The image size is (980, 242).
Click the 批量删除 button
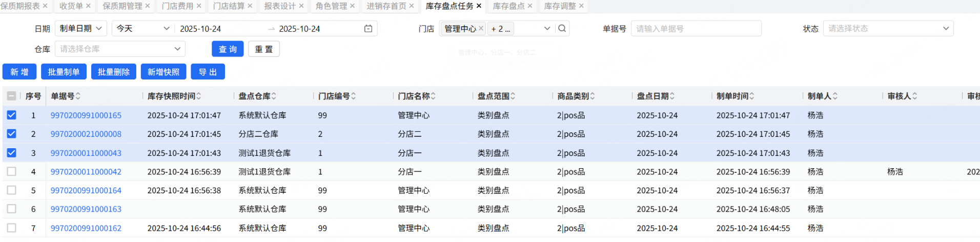[x=114, y=72]
